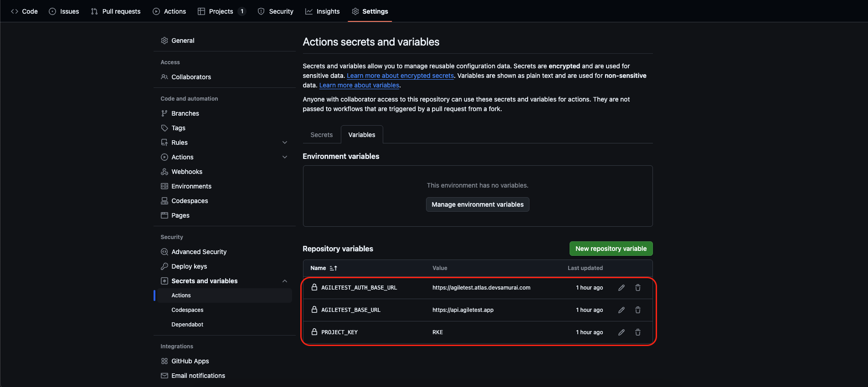This screenshot has height=387, width=868.
Task: Open the Code tab
Action: pos(24,11)
